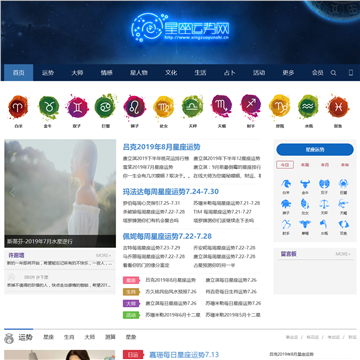Screen dimensions: 360x360
Task: Show next slide with right carousel arrow
Action: pyautogui.click(x=108, y=193)
